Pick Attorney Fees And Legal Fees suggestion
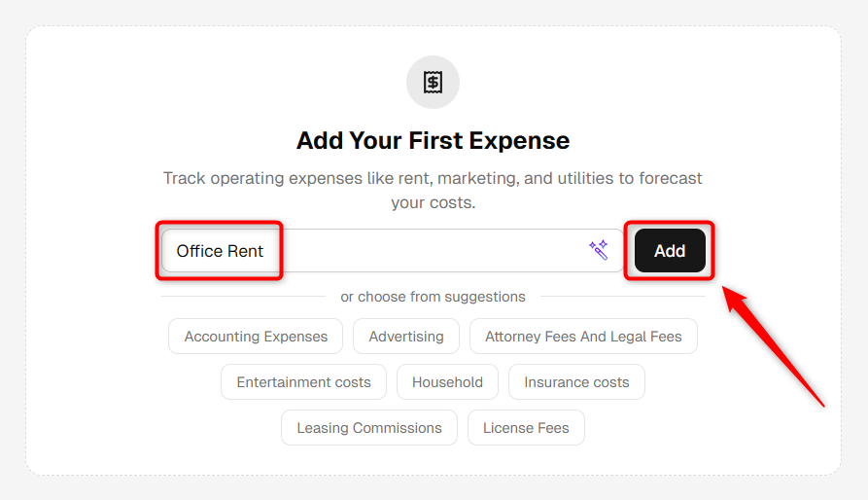The image size is (868, 500). (x=583, y=337)
